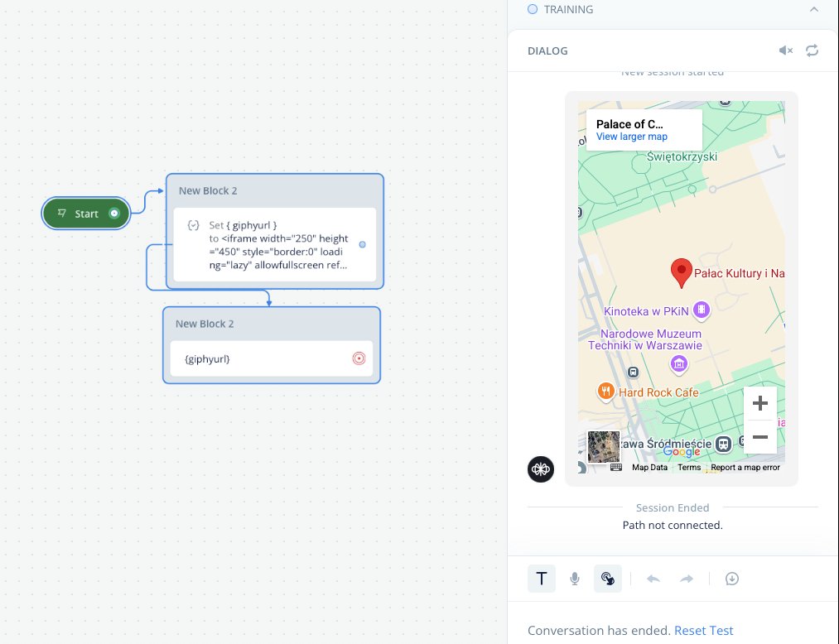This screenshot has height=644, width=839.
Task: Click the Świętokrzyski label on the map
Action: 682,156
